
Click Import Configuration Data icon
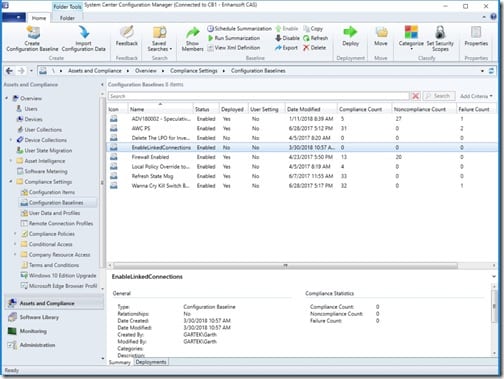click(x=84, y=33)
